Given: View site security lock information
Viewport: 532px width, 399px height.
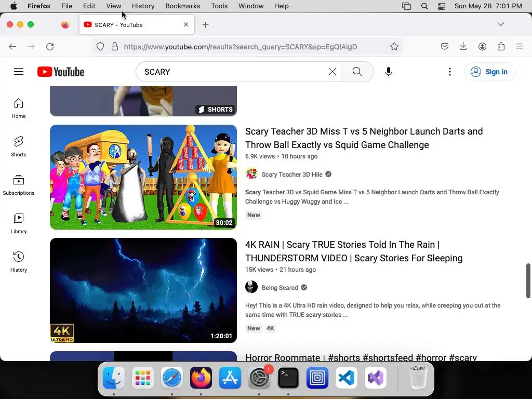Looking at the screenshot, I should 115,46.
